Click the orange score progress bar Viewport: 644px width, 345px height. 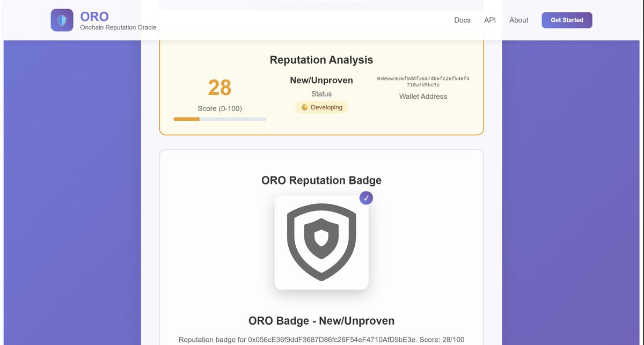click(x=186, y=119)
